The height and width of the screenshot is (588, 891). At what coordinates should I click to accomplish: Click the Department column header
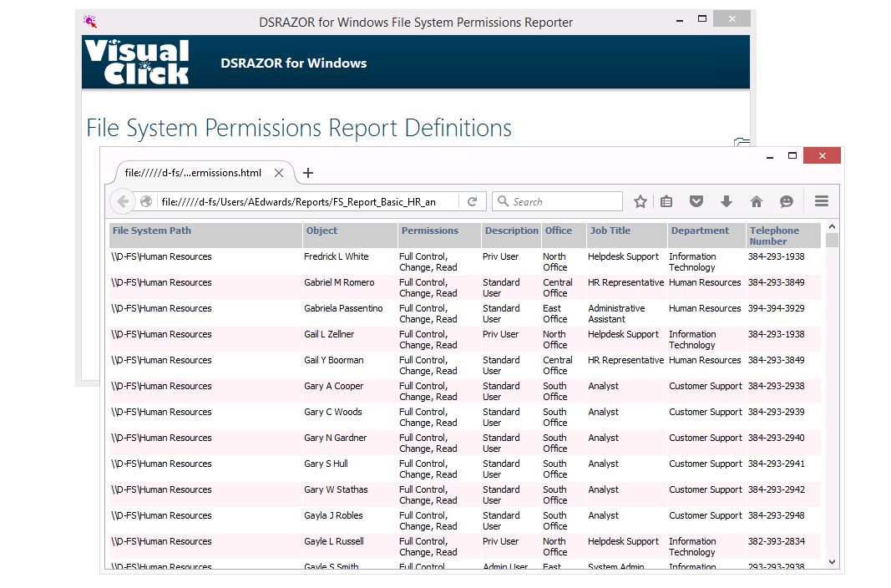700,231
